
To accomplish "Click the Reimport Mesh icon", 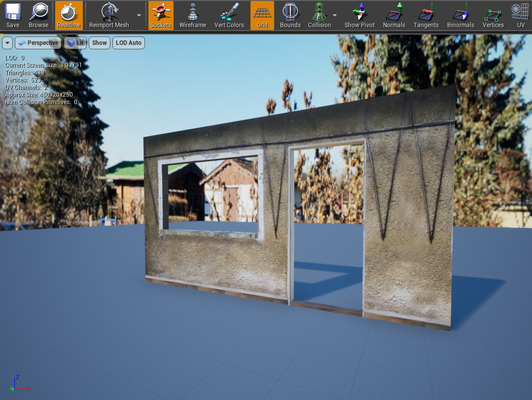I will [109, 15].
